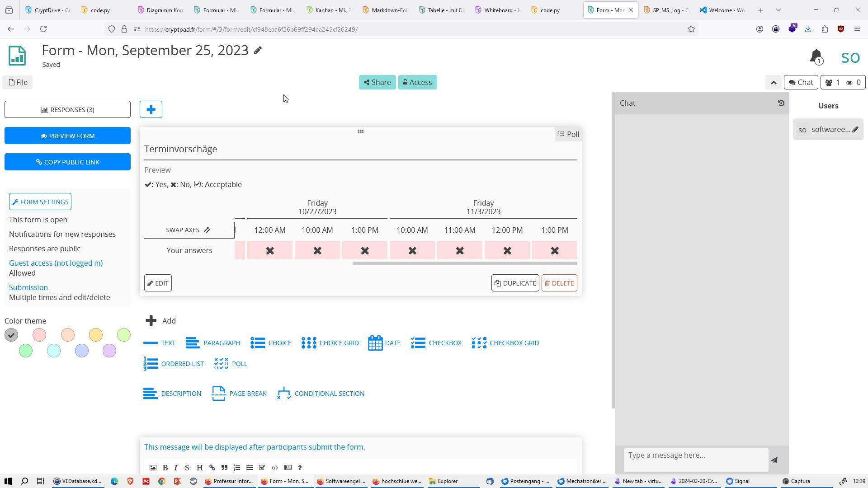The image size is (868, 488).
Task: Send chat message with paper plane icon
Action: 774,460
